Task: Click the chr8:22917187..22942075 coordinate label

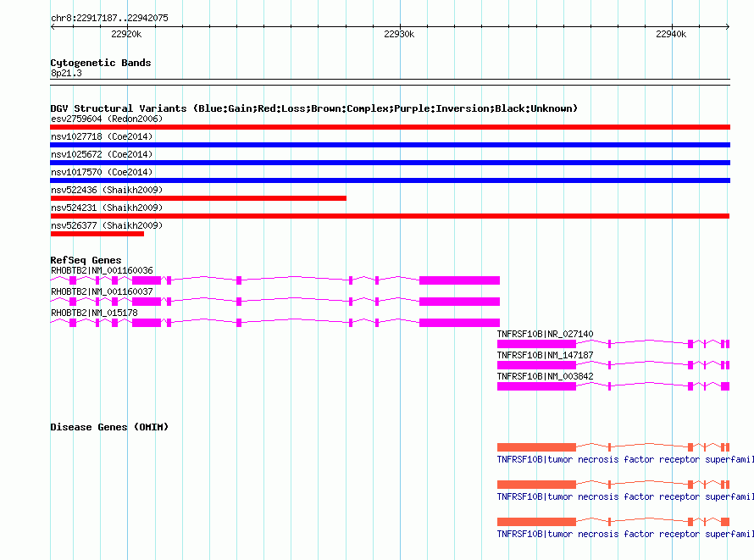Action: click(109, 18)
